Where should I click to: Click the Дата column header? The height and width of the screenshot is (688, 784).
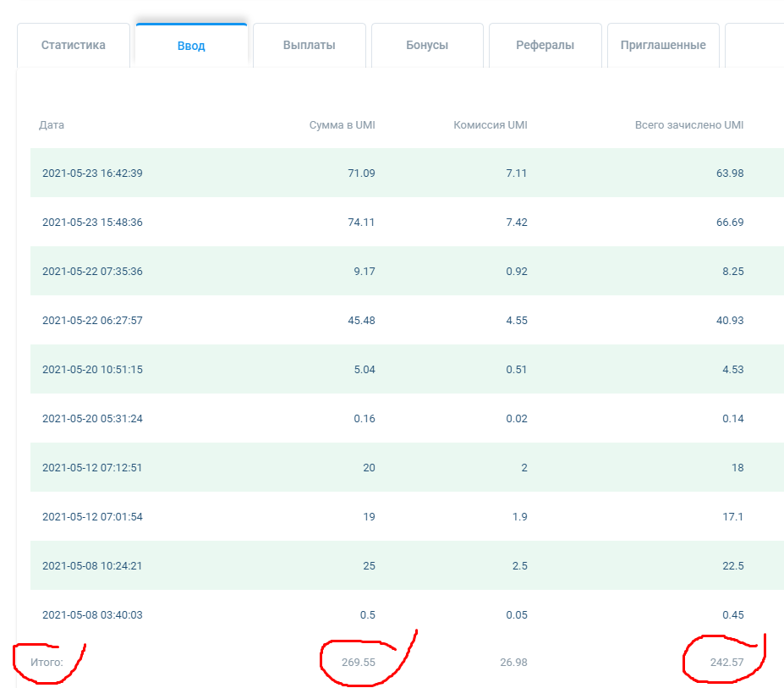click(x=52, y=125)
